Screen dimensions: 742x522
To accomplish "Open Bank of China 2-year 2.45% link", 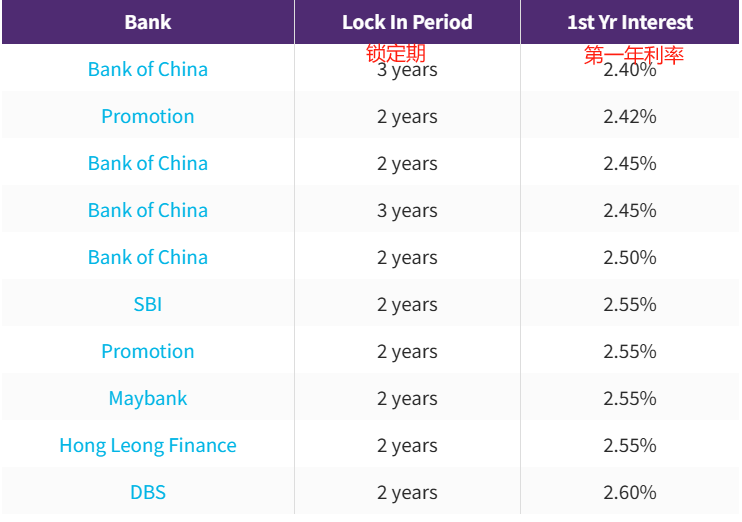I will [x=148, y=163].
